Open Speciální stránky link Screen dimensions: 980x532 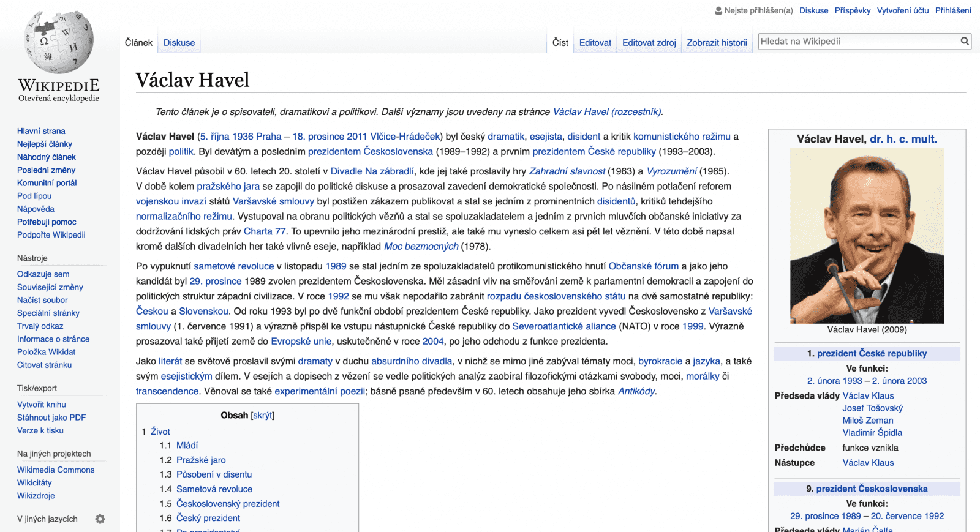click(x=48, y=313)
